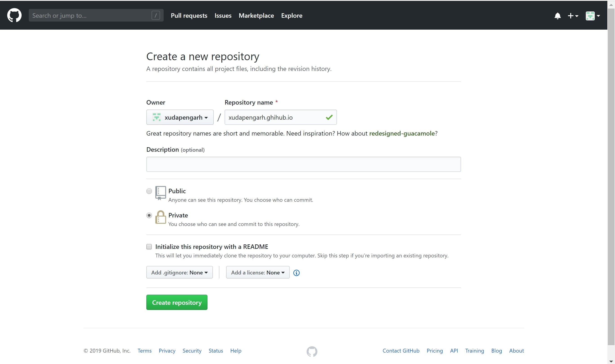
Task: Go to Pull requests in top navigation
Action: pos(189,15)
